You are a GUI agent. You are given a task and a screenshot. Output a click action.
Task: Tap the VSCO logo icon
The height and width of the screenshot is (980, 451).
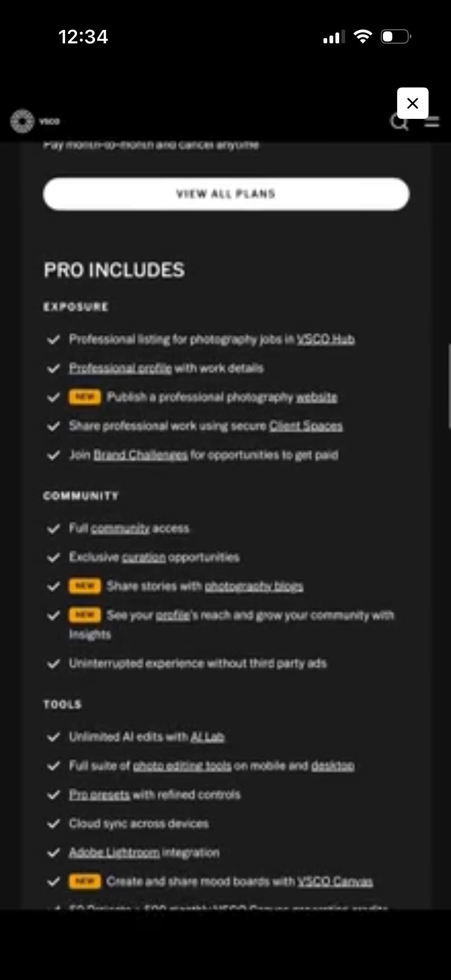pos(22,121)
